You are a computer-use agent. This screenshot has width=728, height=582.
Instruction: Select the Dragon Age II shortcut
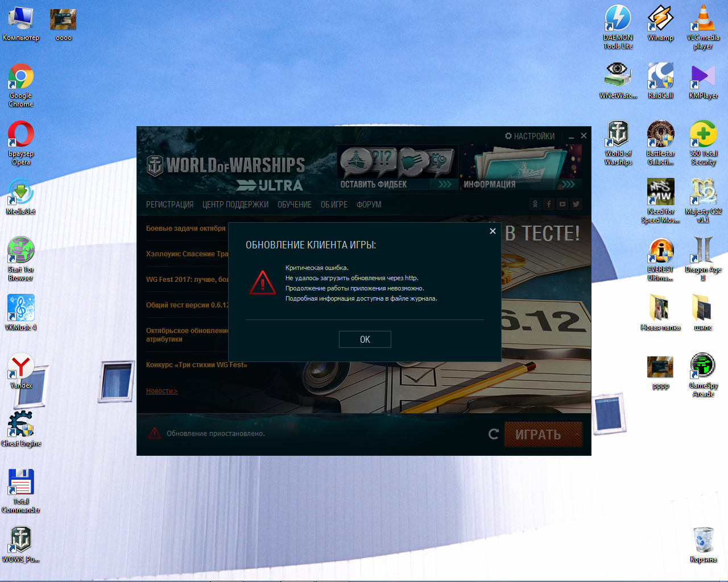(703, 259)
